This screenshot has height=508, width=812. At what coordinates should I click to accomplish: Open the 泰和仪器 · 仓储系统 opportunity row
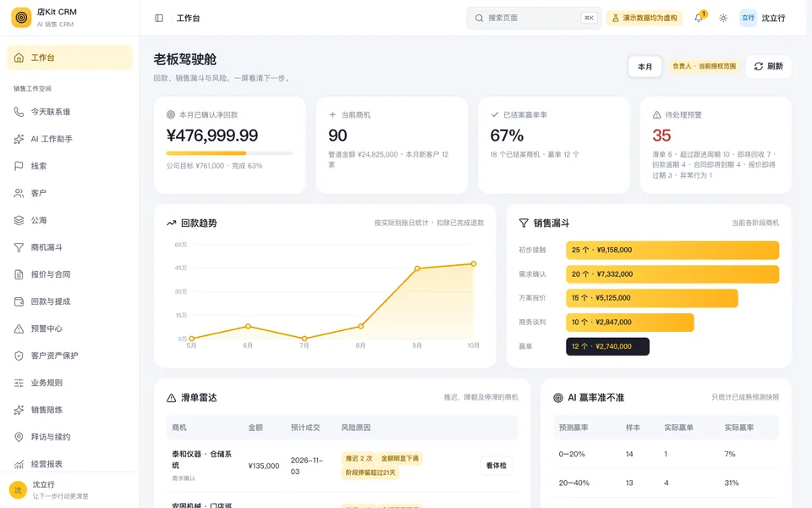[343, 466]
